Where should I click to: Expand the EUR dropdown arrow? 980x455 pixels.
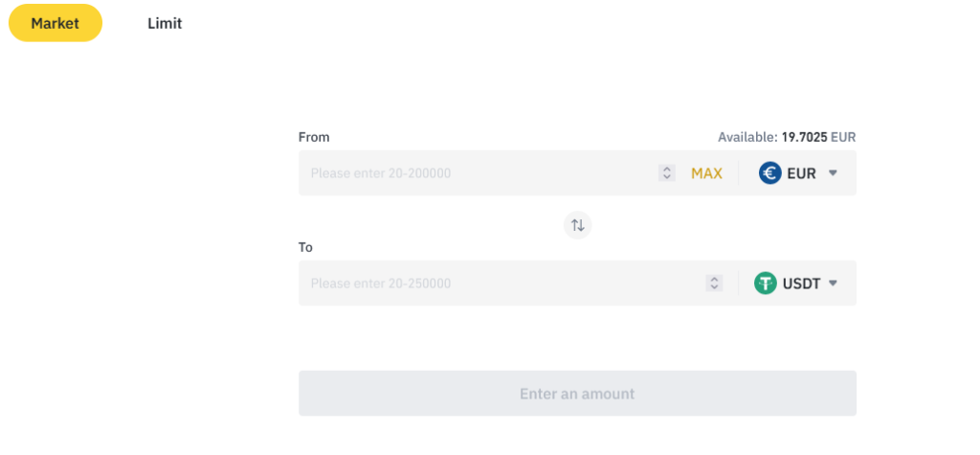tap(833, 173)
